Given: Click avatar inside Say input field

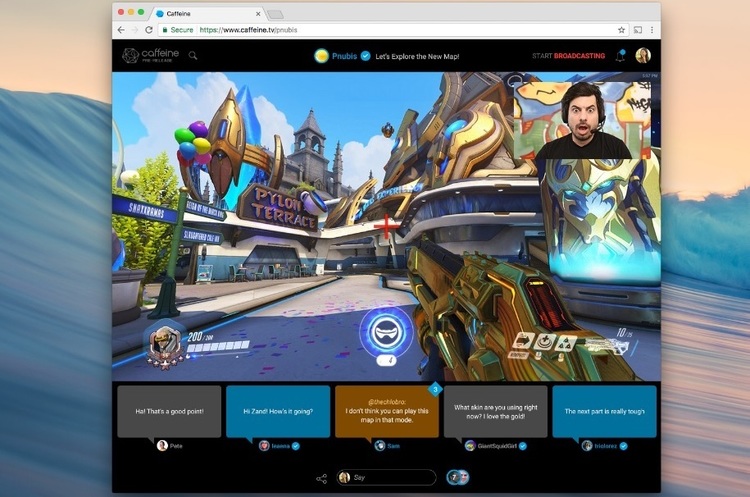Looking at the screenshot, I should point(344,477).
